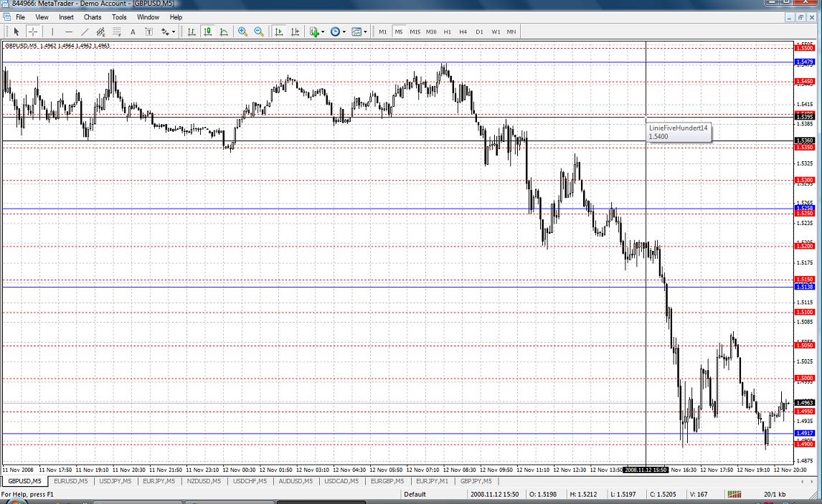Open the View menu
The image size is (822, 504).
click(42, 17)
